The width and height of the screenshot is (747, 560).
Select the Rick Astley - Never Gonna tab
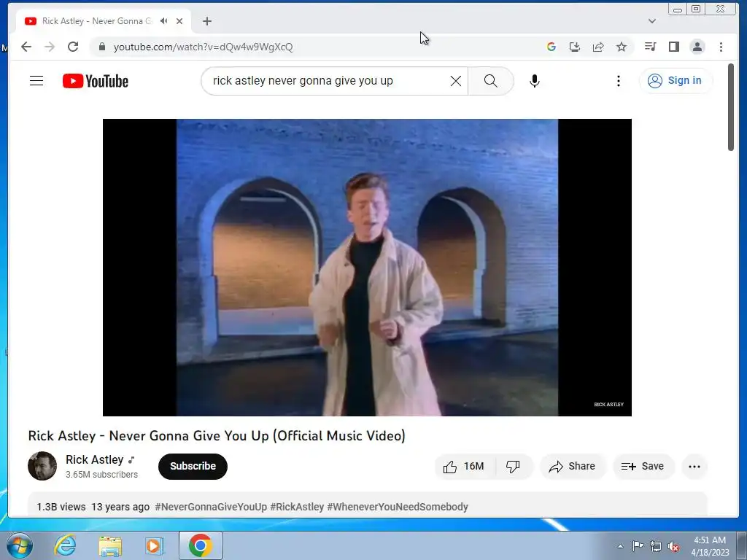[103, 21]
